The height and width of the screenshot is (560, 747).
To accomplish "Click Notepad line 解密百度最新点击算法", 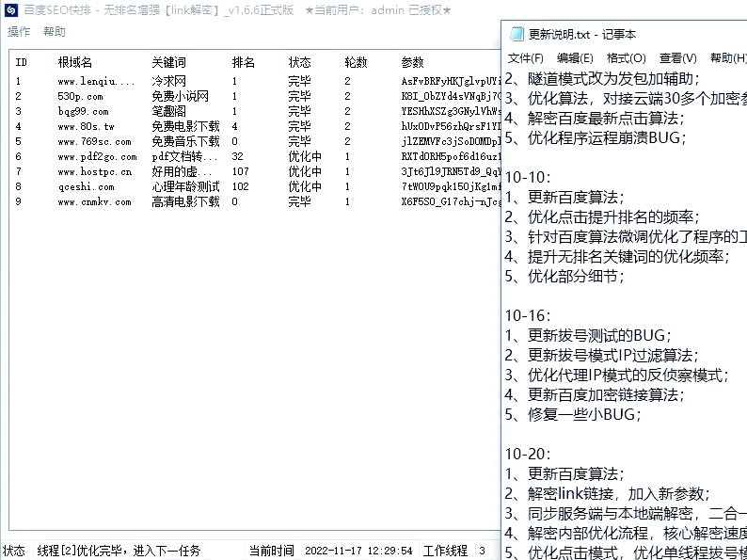I will coord(595,118).
